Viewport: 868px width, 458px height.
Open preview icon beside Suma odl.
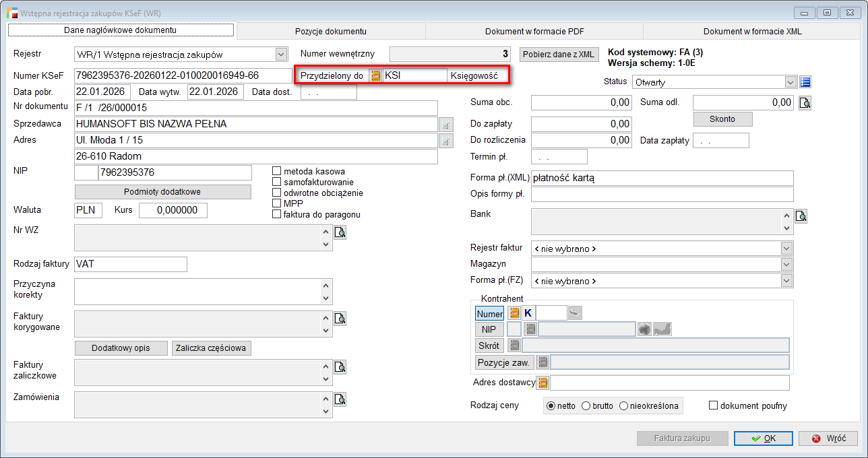805,103
